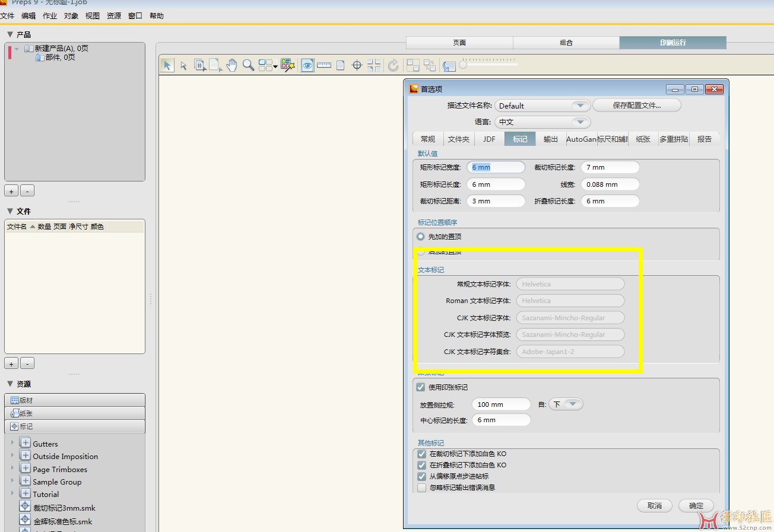Click the 矩形标记宽度 input field
774x532 pixels.
[x=496, y=167]
